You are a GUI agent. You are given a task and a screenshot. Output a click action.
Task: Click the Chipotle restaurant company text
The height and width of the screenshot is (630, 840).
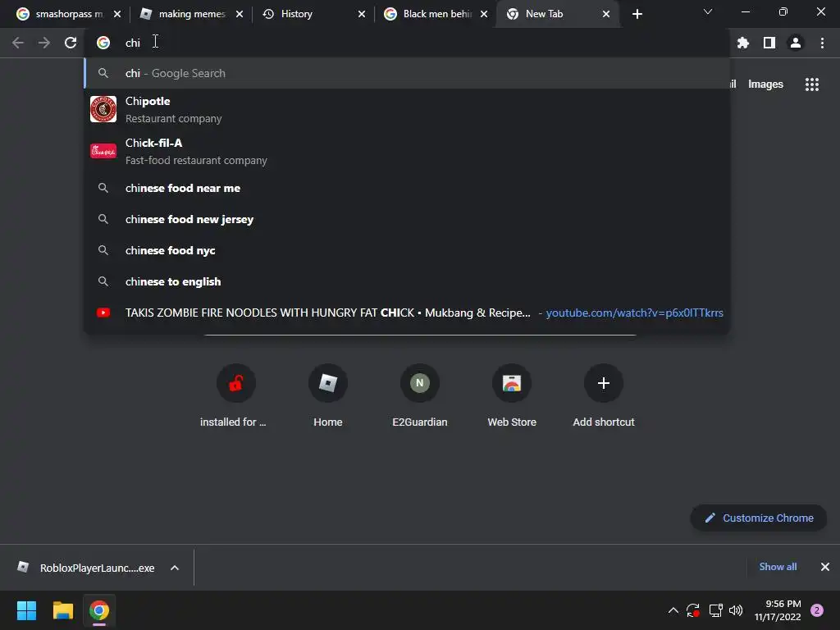(174, 118)
